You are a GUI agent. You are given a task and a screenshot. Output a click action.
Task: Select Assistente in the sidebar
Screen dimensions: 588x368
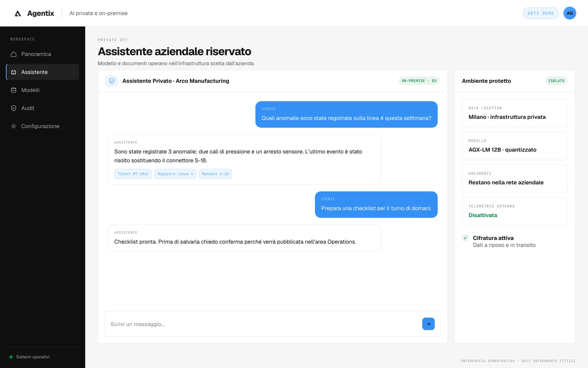coord(43,72)
